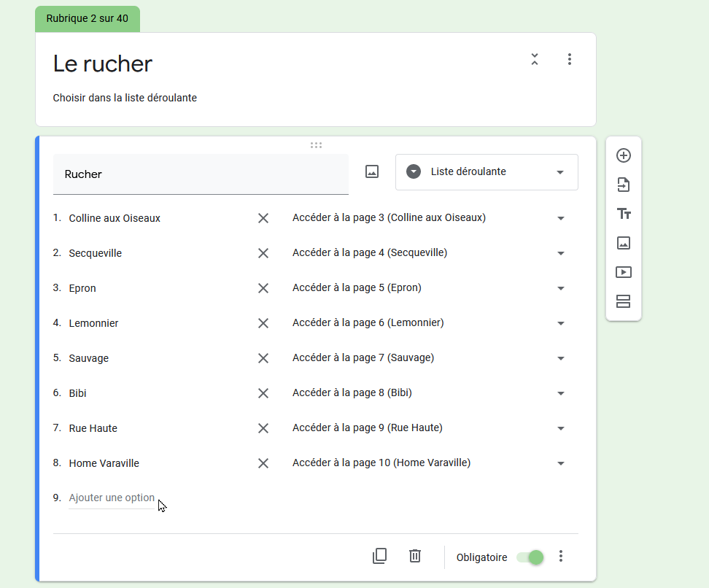Open more options for Le rucher section
The width and height of the screenshot is (709, 588).
pos(569,59)
